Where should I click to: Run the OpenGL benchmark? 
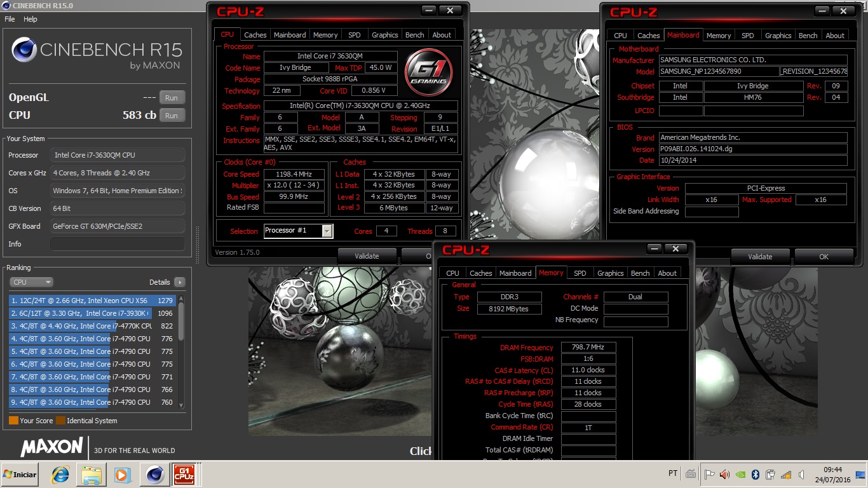tap(172, 98)
